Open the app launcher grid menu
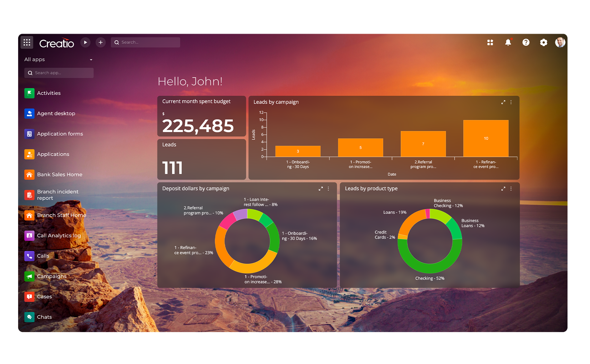The image size is (590, 364). click(x=27, y=42)
